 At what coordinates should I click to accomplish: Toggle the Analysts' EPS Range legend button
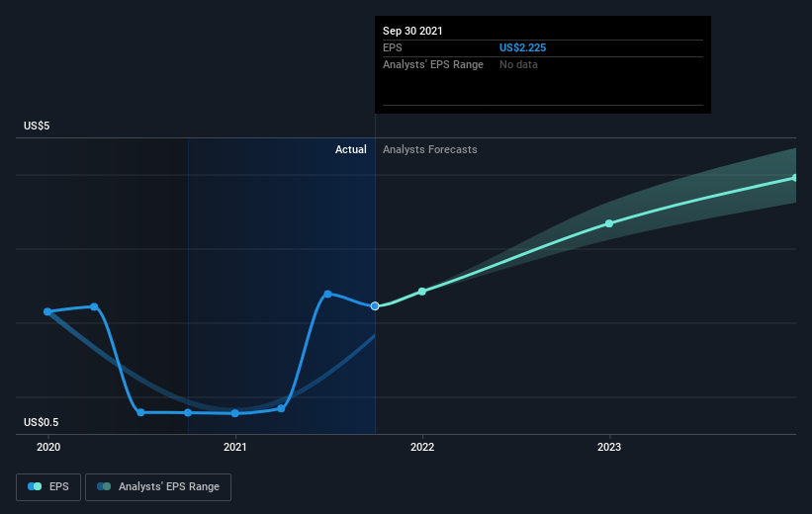pyautogui.click(x=158, y=487)
